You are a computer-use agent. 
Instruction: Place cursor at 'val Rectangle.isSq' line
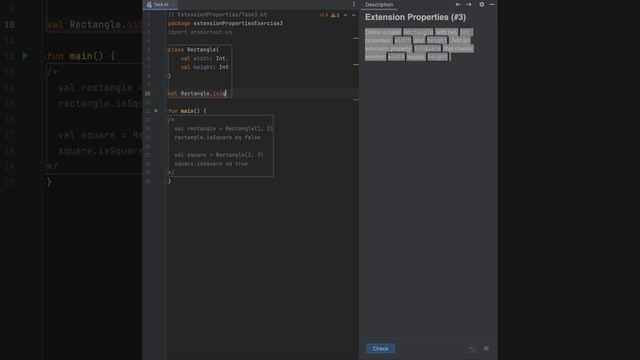click(x=197, y=93)
